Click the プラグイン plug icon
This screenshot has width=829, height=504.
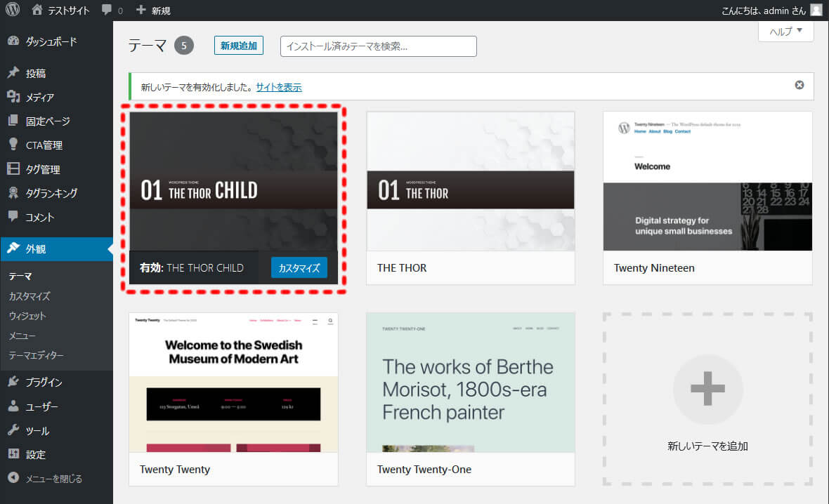(13, 381)
